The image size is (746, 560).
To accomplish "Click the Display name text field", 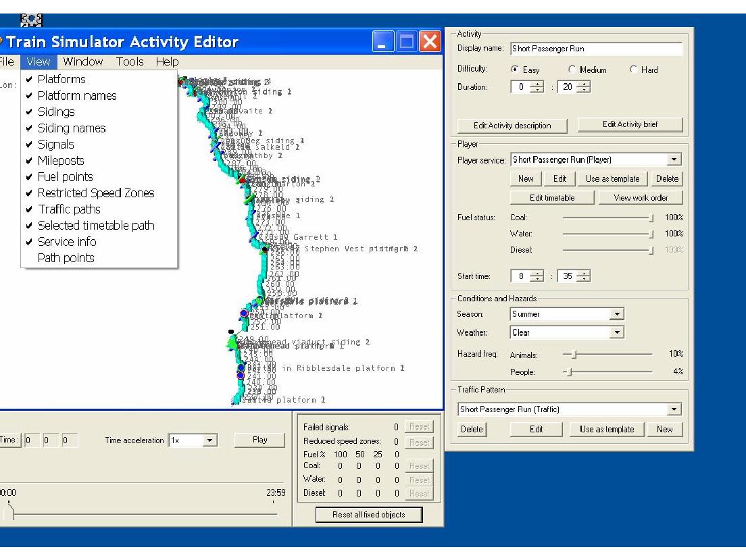I will click(596, 49).
